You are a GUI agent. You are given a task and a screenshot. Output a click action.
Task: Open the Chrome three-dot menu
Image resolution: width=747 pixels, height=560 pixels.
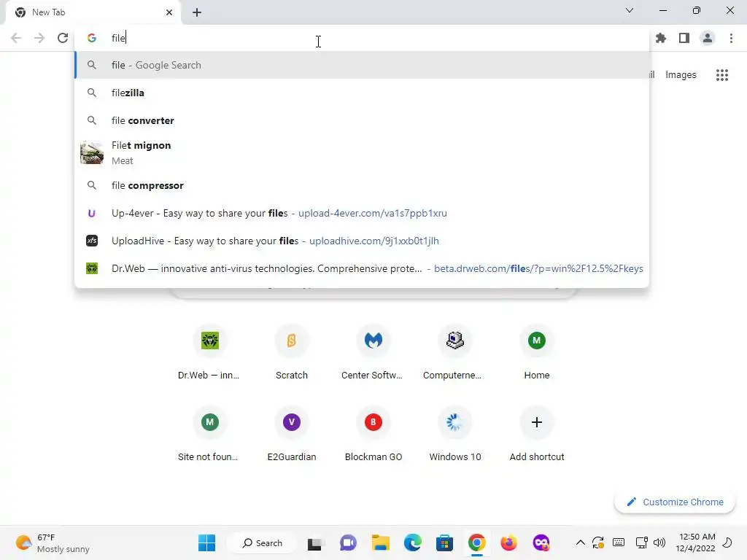click(731, 38)
